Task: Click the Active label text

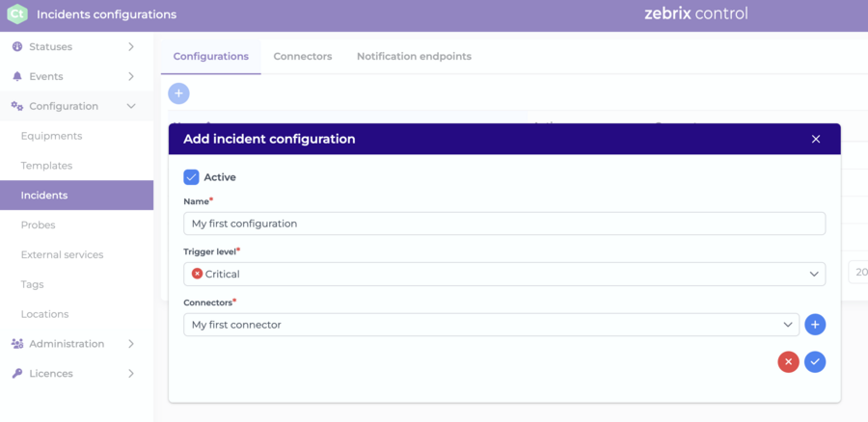Action: pyautogui.click(x=220, y=177)
